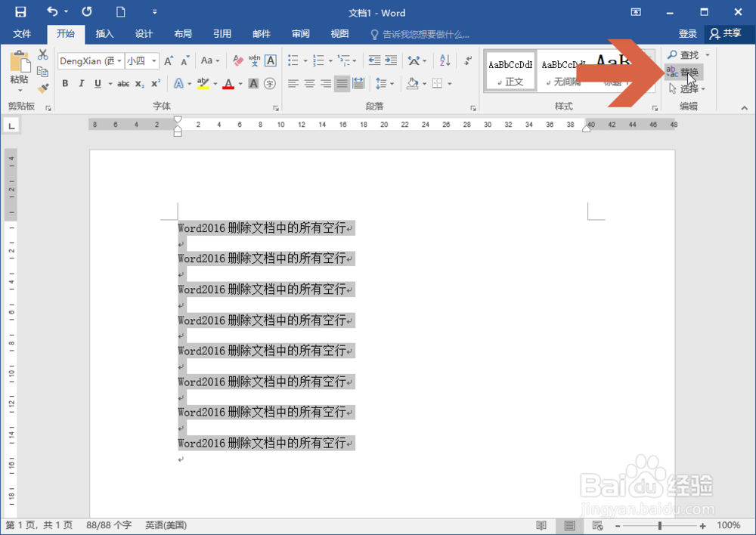Justify the paragraph text
This screenshot has height=535, width=756.
click(342, 84)
